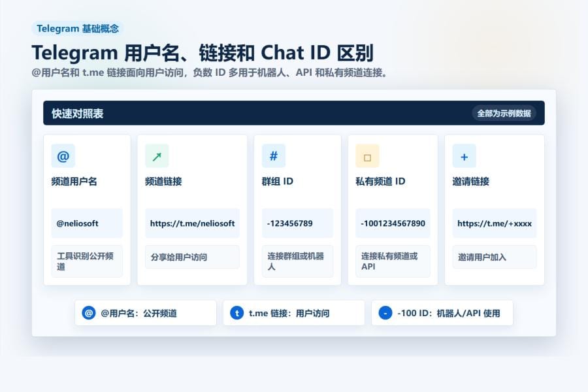Click the @ icon on 频道用户名 card

click(x=63, y=156)
